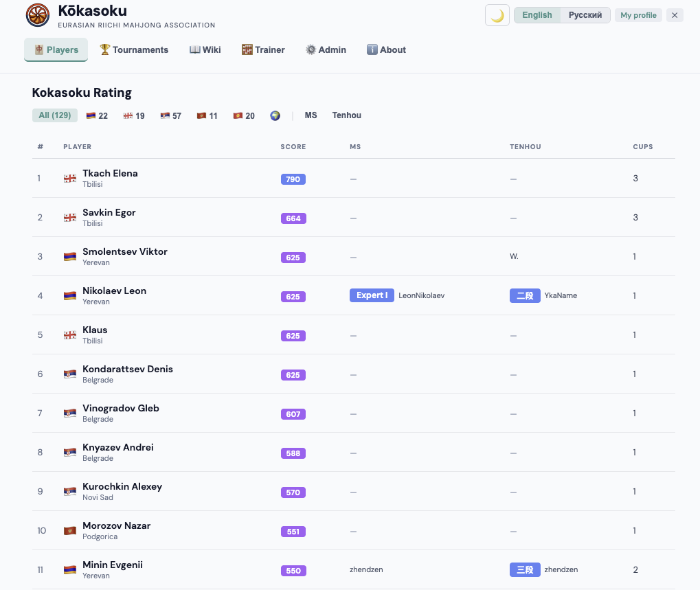
Task: Filter players by Montenegro flag (11)
Action: [x=207, y=116]
